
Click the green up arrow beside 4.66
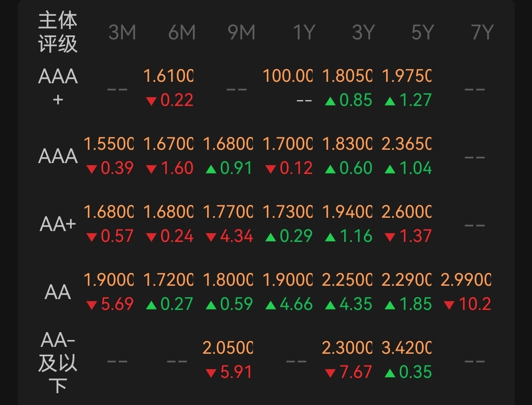(x=270, y=305)
